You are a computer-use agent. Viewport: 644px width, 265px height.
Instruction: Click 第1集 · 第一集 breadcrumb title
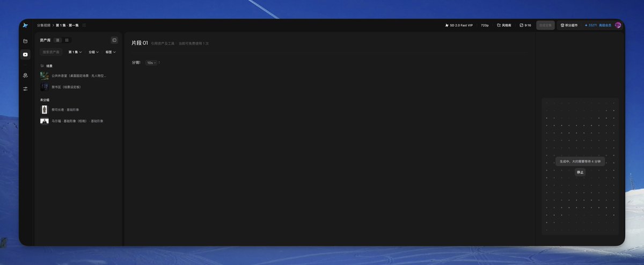67,25
